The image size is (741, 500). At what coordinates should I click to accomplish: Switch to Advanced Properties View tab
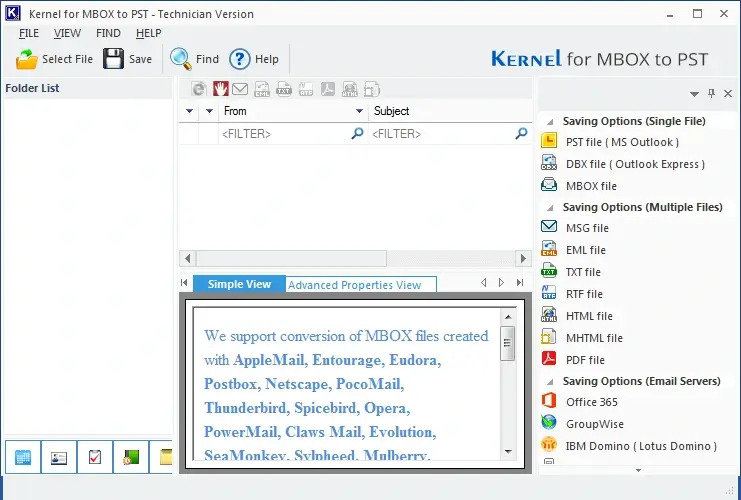coord(355,285)
